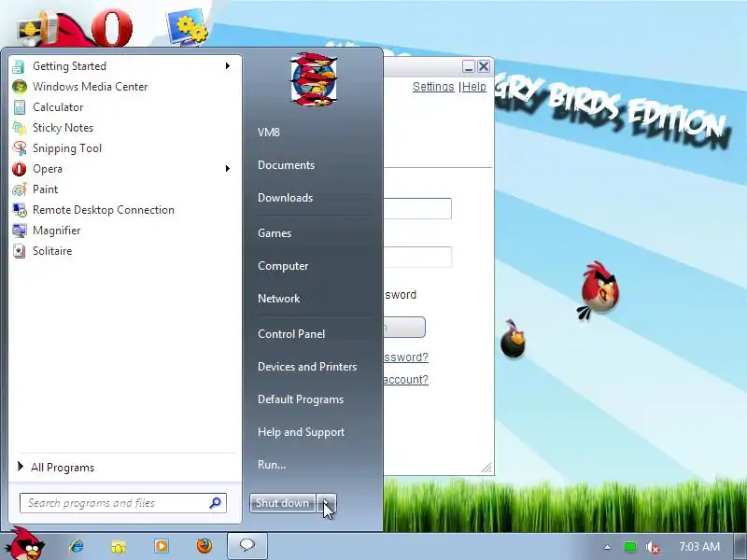Open the media player taskbar icon

click(x=161, y=546)
